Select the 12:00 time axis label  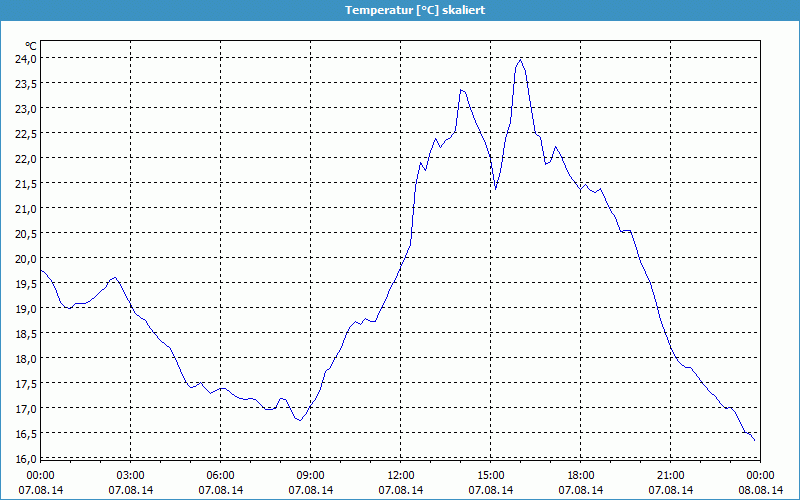point(401,475)
